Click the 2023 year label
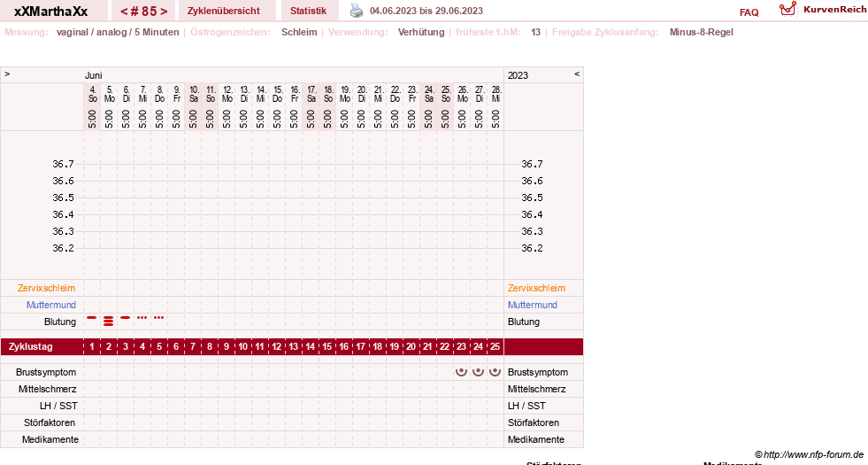868x465 pixels. (x=518, y=75)
